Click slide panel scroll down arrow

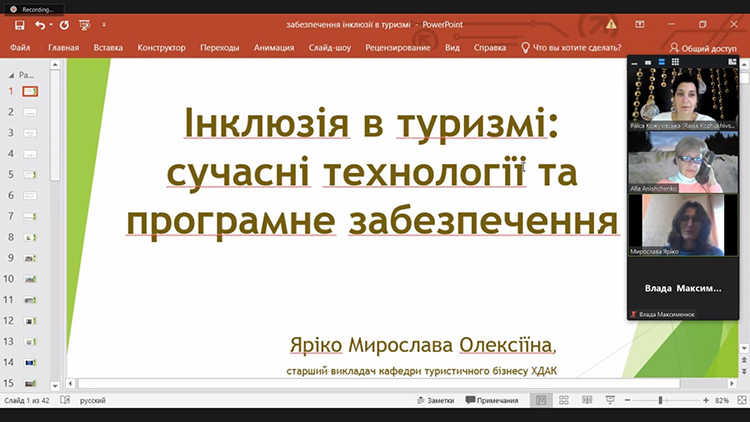pos(55,385)
